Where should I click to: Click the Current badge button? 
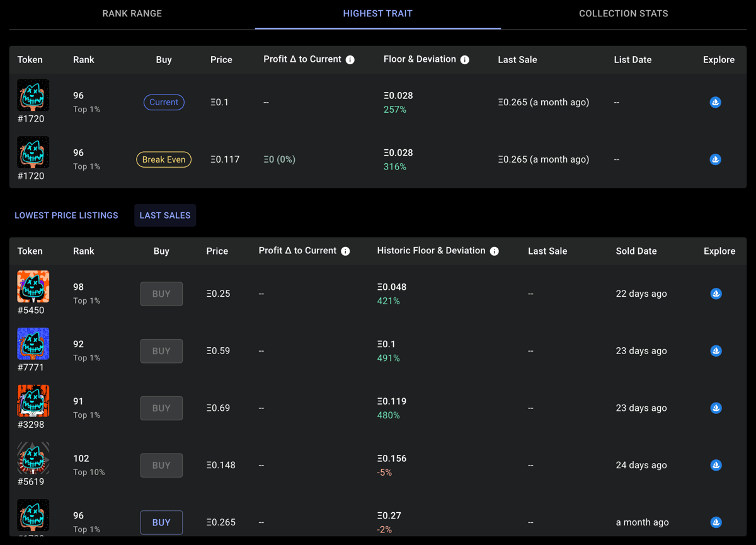(x=164, y=102)
